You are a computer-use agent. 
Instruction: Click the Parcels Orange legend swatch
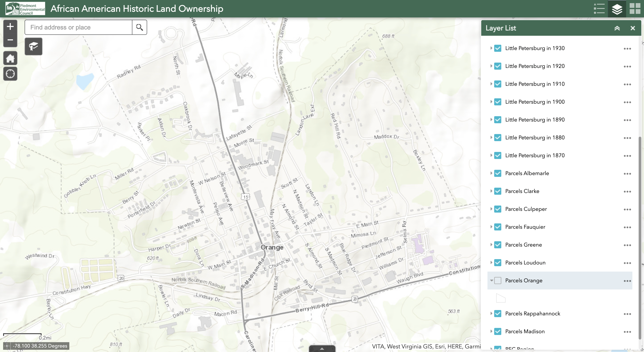tap(500, 298)
